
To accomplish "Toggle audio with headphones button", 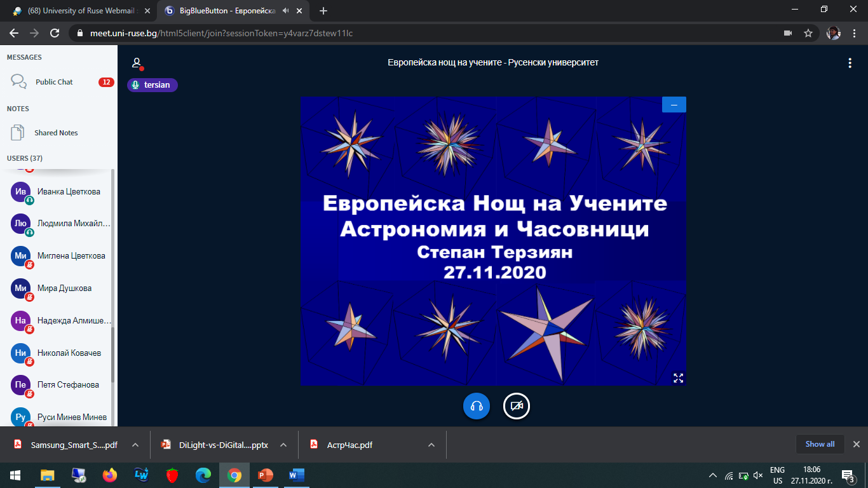I will click(477, 406).
